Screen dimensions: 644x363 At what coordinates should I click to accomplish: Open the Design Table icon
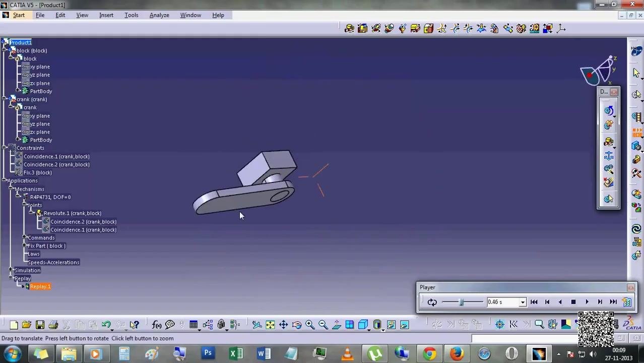point(194,325)
